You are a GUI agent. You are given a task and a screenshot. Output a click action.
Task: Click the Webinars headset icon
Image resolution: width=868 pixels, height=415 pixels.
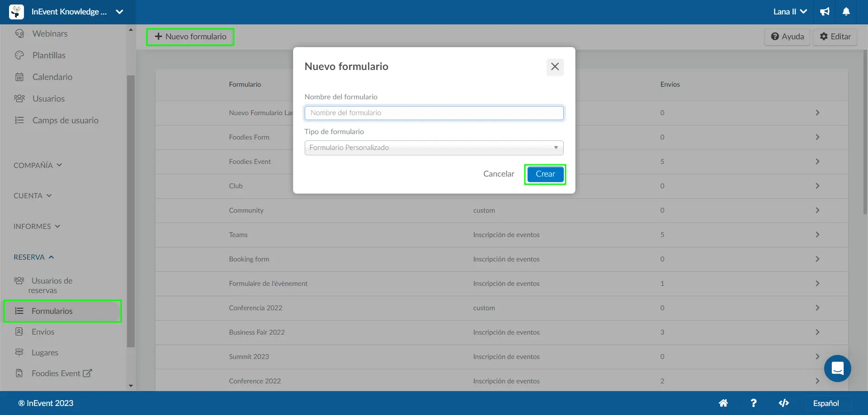(x=19, y=34)
